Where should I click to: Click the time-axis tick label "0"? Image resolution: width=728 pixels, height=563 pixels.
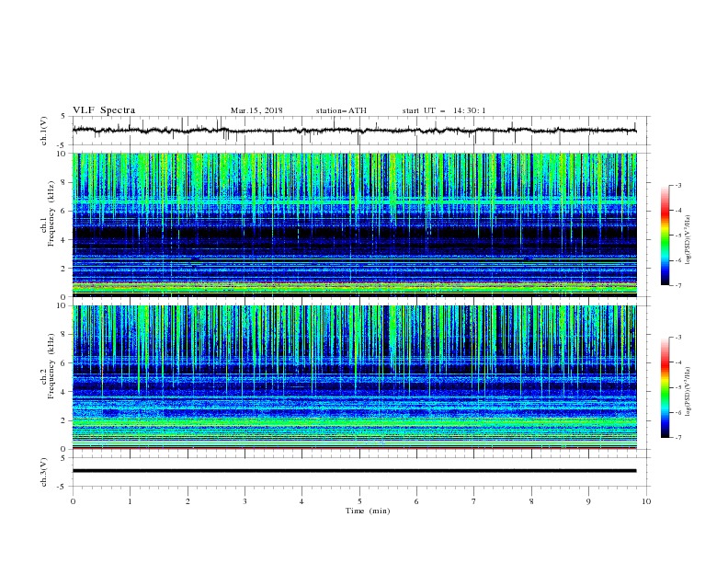click(x=73, y=501)
